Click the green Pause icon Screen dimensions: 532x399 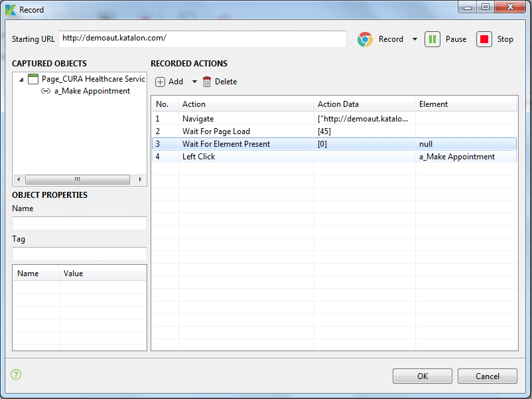coord(432,39)
